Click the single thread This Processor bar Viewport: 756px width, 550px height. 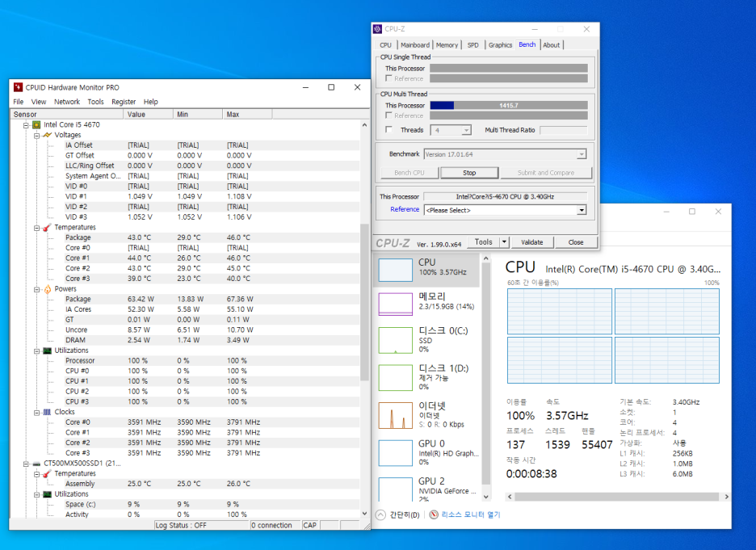point(509,68)
